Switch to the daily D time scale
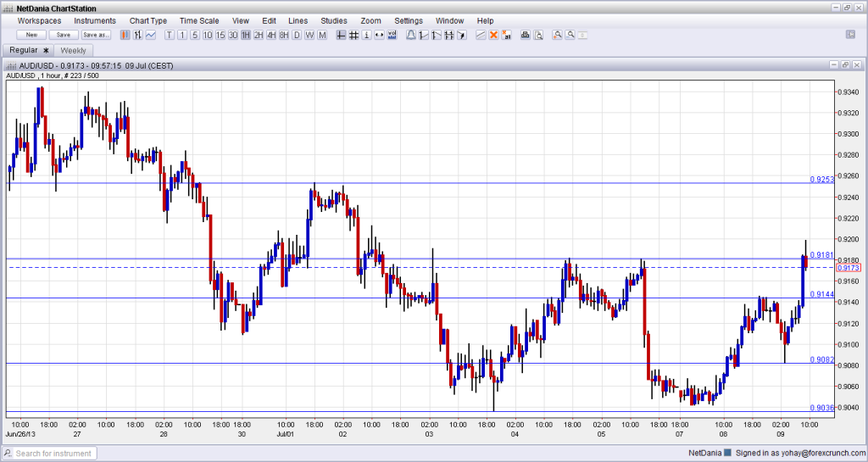This screenshot has height=462, width=868. point(297,35)
